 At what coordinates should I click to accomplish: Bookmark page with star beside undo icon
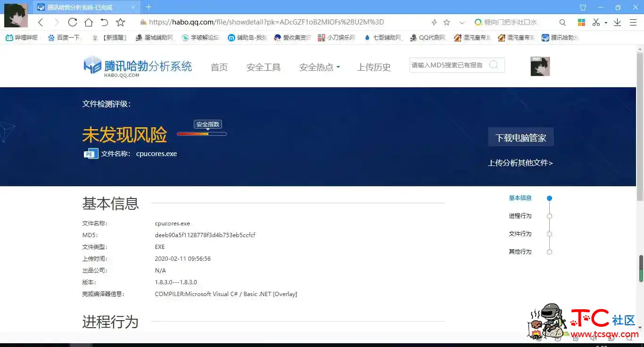pyautogui.click(x=120, y=22)
